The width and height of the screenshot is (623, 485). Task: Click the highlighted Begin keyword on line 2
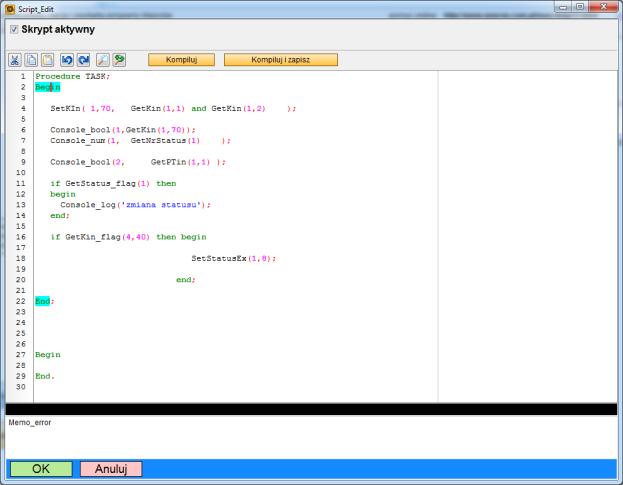tap(47, 87)
